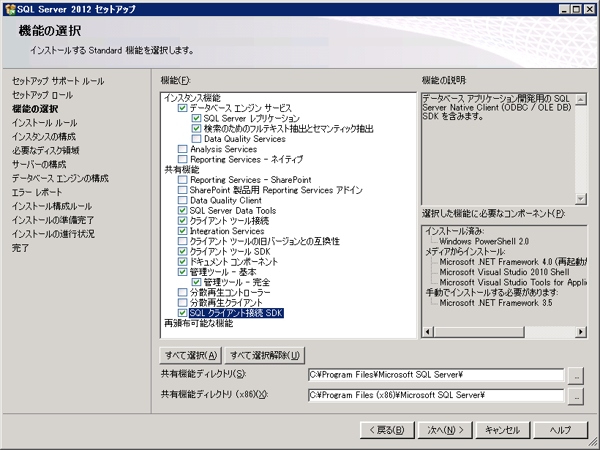Select 必要なディスク領域 step in sidebar
Viewport: 600px width, 450px height.
(x=46, y=150)
